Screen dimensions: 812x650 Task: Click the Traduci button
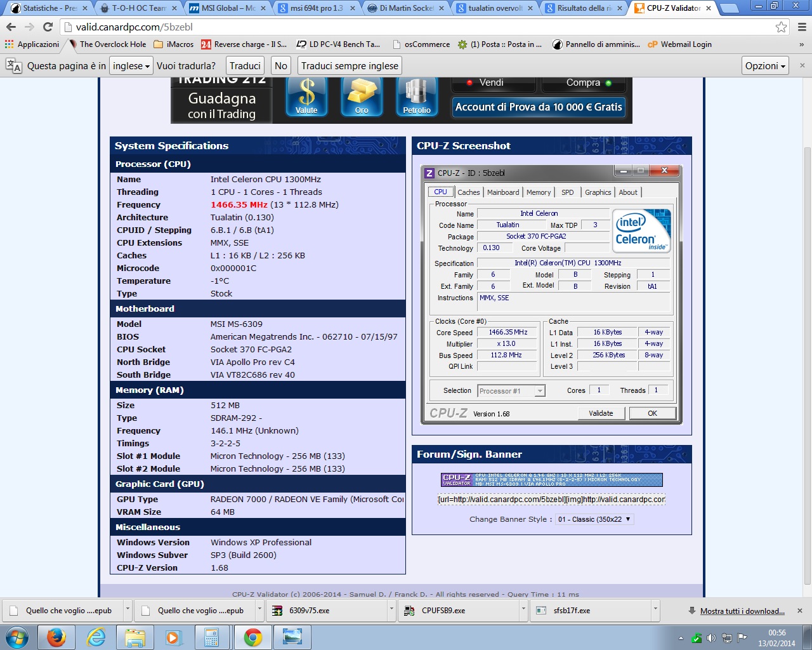pos(245,65)
